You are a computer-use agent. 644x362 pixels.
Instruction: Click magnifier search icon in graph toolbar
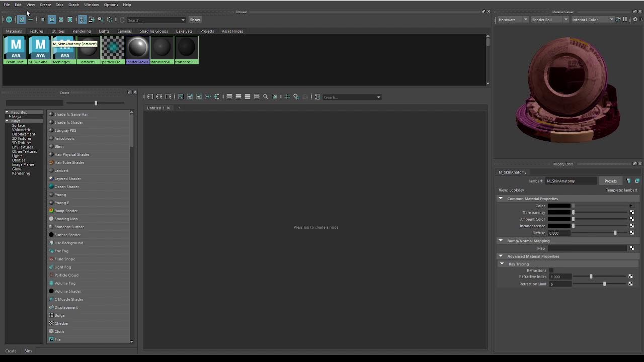[x=266, y=97]
